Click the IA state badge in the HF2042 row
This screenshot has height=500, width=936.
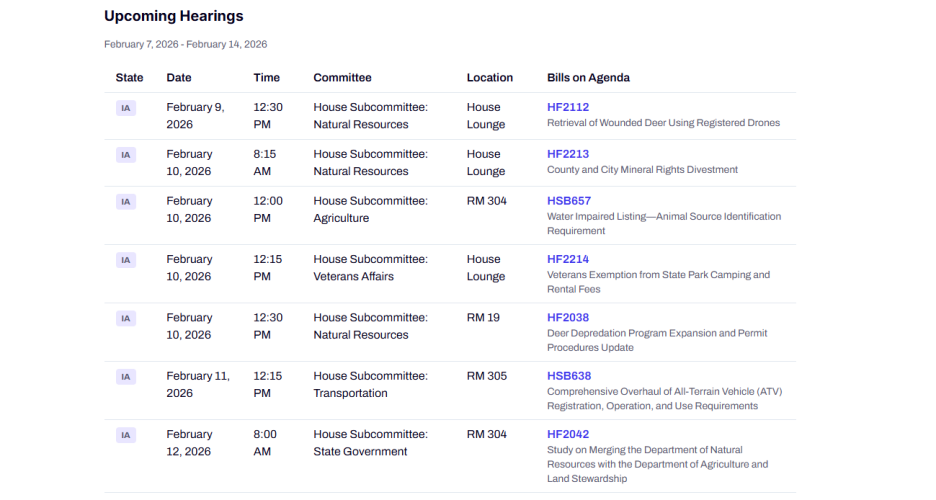click(126, 435)
